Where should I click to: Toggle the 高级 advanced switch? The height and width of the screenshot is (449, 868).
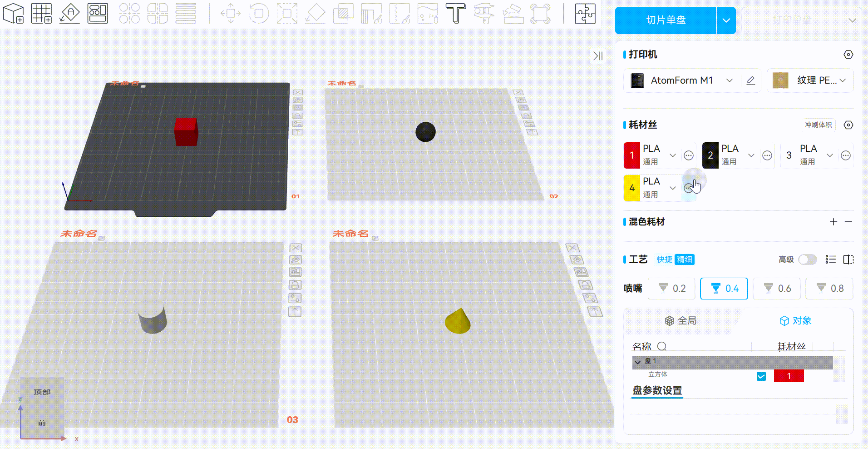[808, 259]
